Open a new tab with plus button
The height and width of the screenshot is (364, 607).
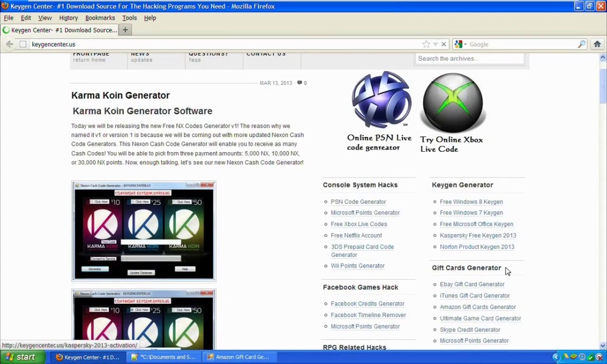click(125, 30)
